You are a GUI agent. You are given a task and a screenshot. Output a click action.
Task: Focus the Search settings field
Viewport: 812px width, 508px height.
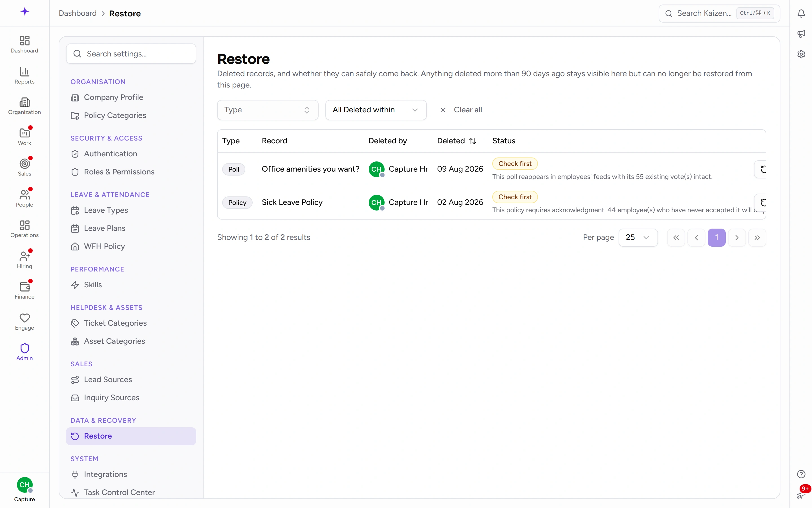pyautogui.click(x=131, y=54)
